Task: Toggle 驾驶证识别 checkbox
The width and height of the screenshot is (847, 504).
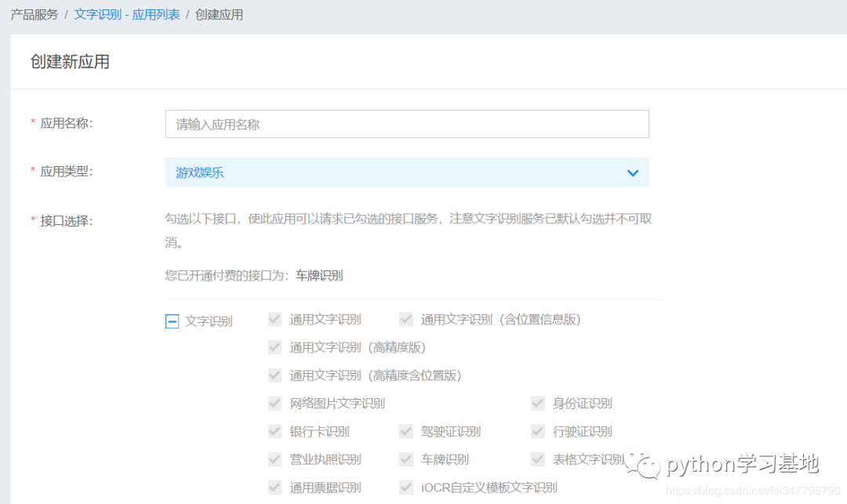Action: click(406, 432)
